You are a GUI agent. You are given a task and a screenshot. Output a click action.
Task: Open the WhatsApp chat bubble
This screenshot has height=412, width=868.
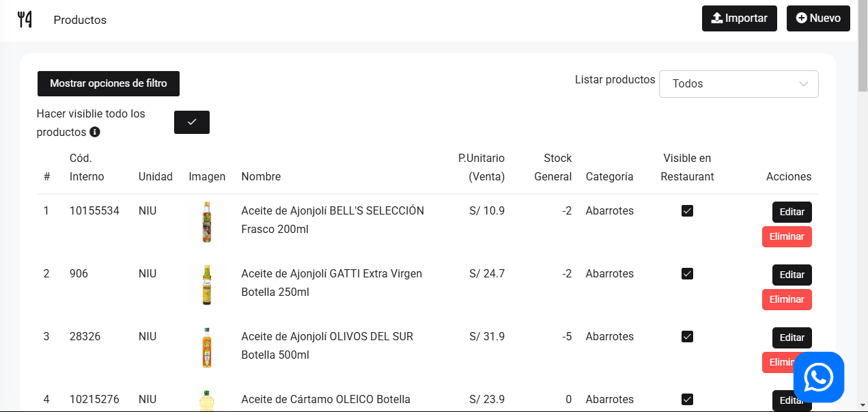click(x=819, y=377)
